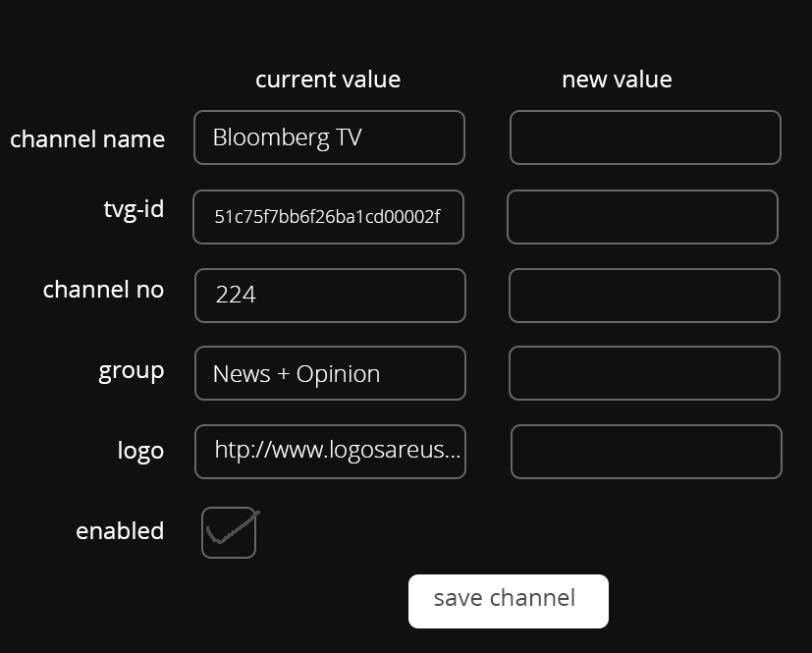Click the new value field for channel name

(x=644, y=137)
